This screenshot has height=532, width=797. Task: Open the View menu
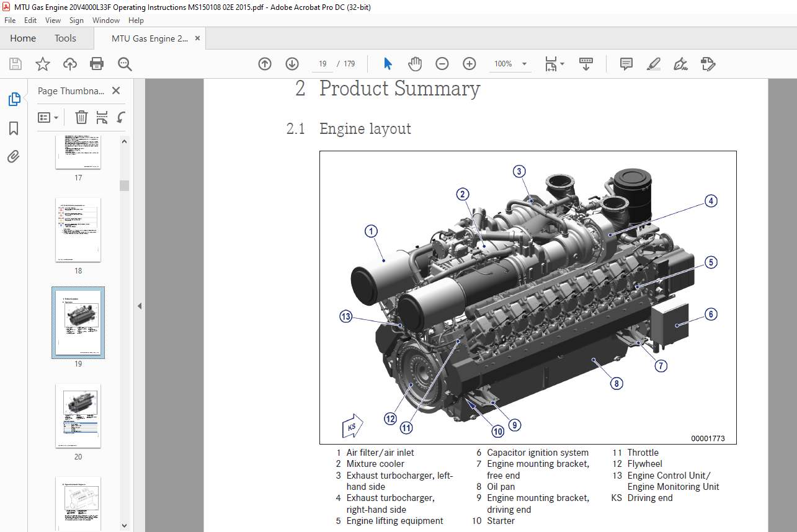[x=53, y=20]
